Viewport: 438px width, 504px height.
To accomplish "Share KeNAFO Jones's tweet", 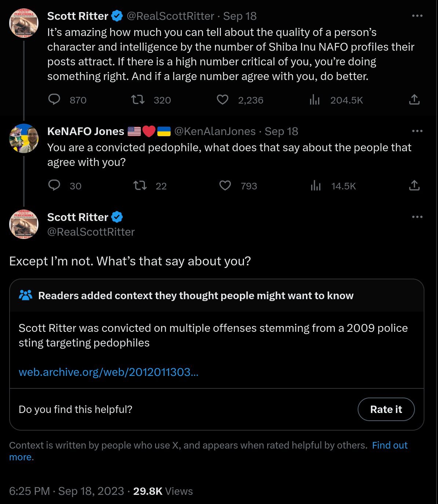I will pos(414,185).
